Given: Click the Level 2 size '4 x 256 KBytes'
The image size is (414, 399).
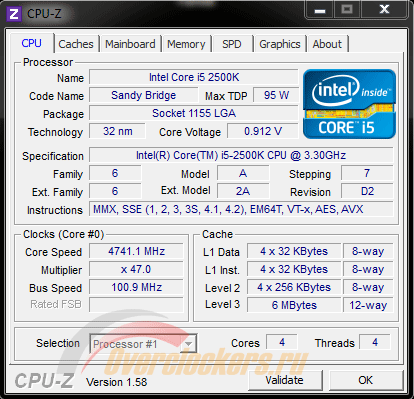Looking at the screenshot, I should pyautogui.click(x=294, y=287).
